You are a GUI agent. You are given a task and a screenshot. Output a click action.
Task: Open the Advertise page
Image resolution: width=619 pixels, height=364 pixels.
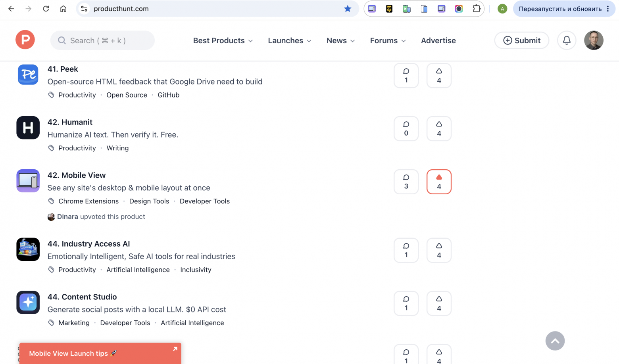coord(438,40)
